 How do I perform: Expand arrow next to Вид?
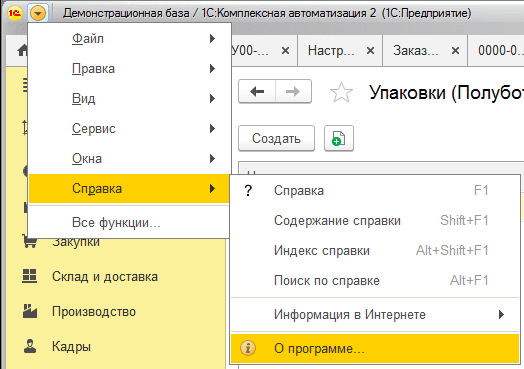(x=212, y=99)
